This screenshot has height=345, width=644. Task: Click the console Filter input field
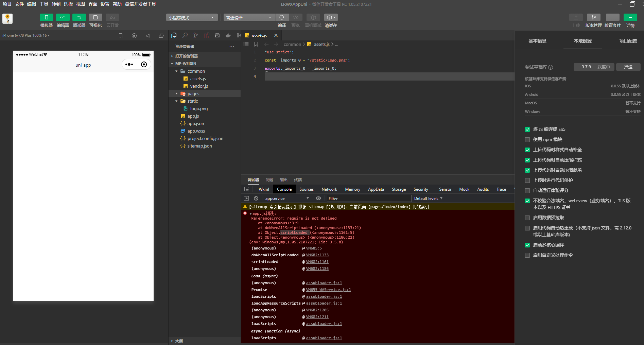point(369,199)
